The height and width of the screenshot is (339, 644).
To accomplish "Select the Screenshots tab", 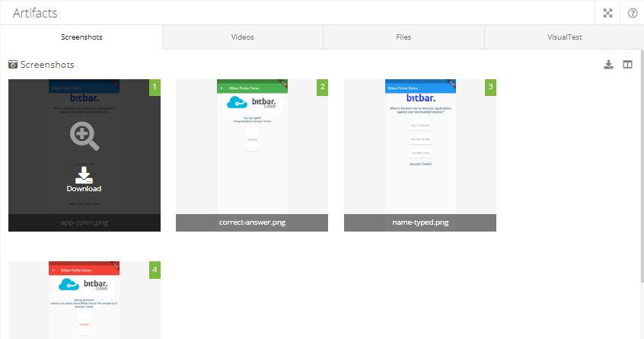I will [81, 37].
